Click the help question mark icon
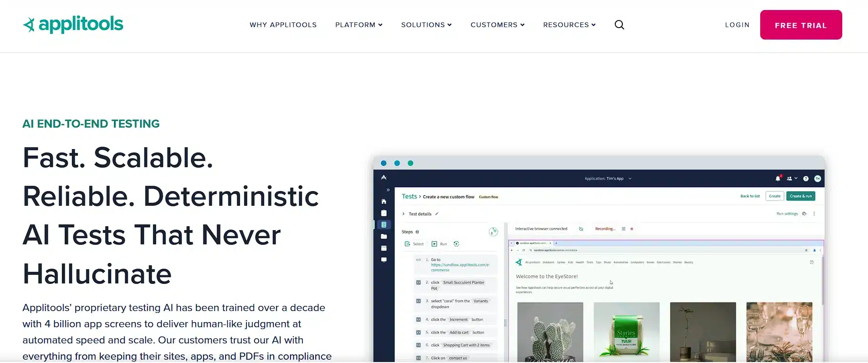The height and width of the screenshot is (363, 868). 806,179
